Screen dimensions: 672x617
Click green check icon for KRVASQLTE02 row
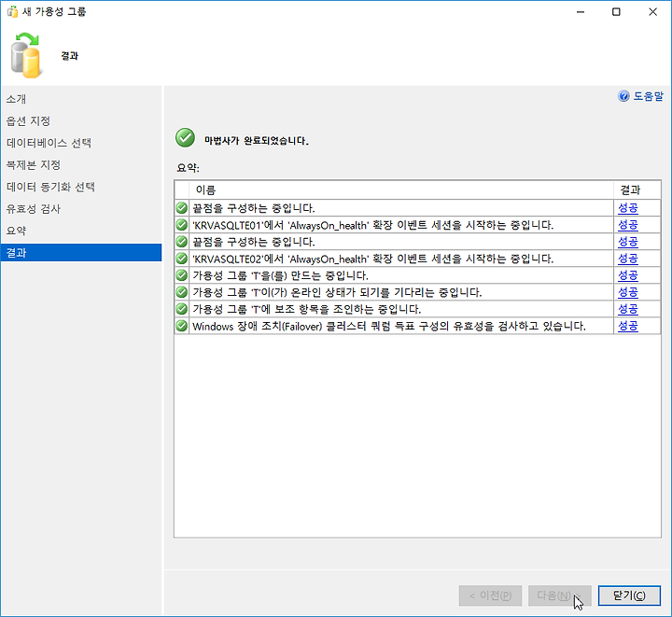[182, 259]
